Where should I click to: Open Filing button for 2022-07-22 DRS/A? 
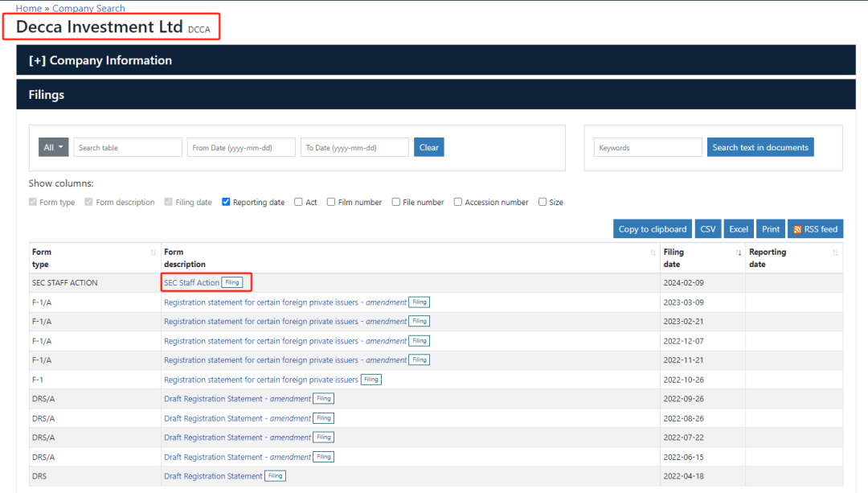coord(324,438)
